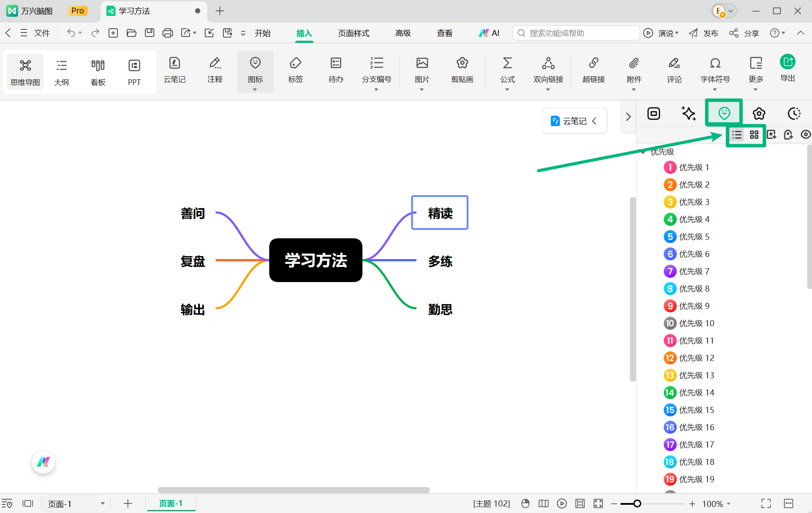Open the AI sparkle panel icon

[688, 114]
